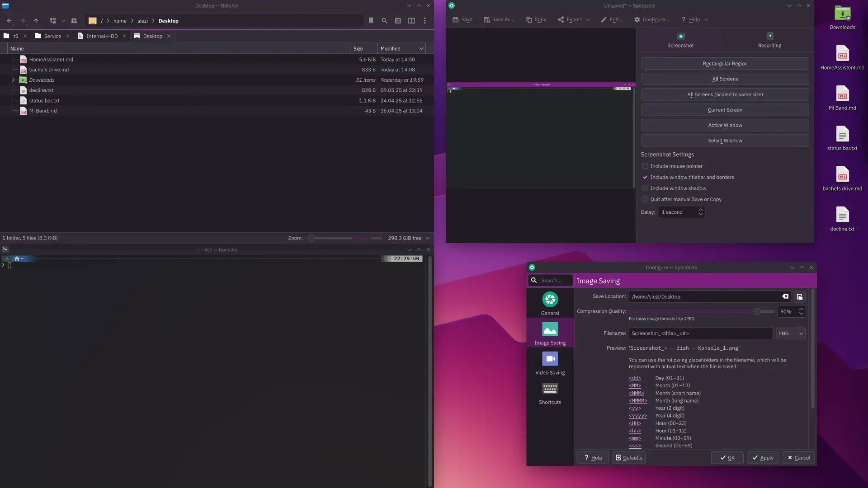Open Dolphin hamburger menu dots

425,21
